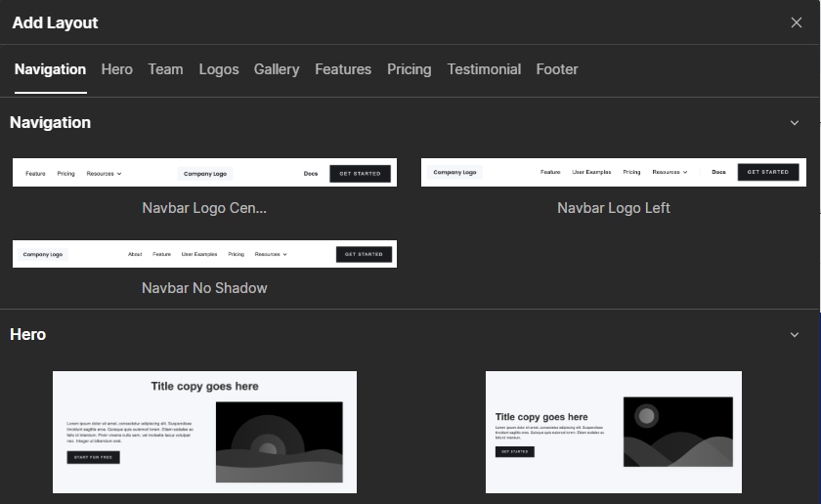Select the Testimonial tab
This screenshot has width=821, height=504.
click(484, 69)
